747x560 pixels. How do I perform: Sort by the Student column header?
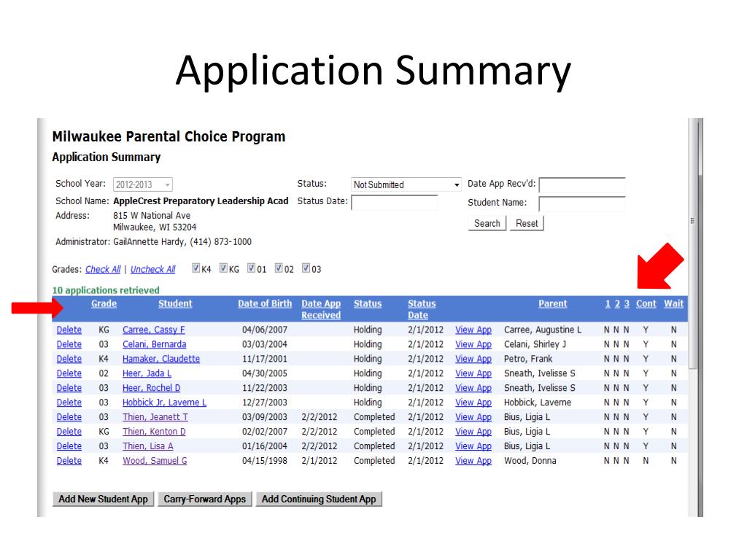pos(175,303)
